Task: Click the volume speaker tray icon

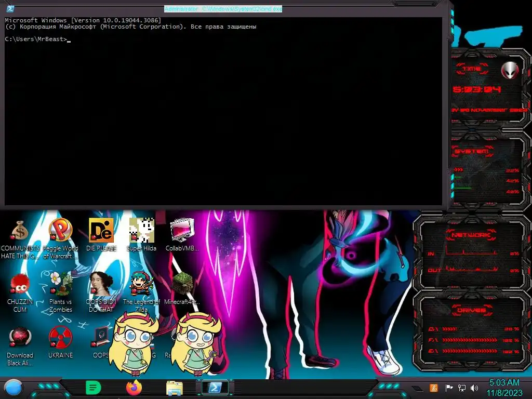Action: point(474,388)
